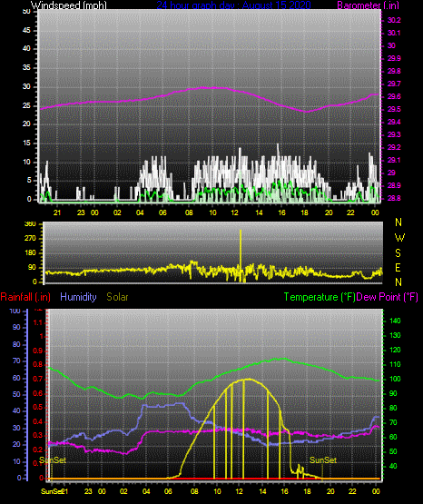Click the 'Barometer (.in)' axis title
The image size is (423, 504).
pos(368,5)
